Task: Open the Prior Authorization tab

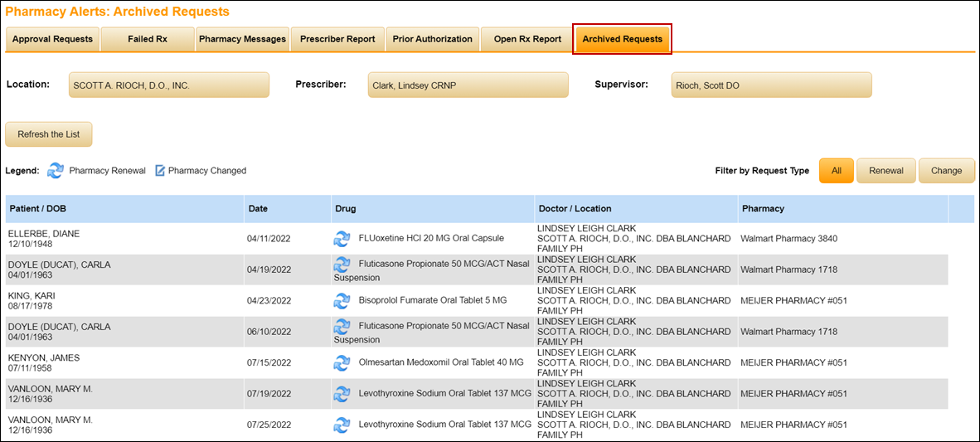Action: (432, 39)
